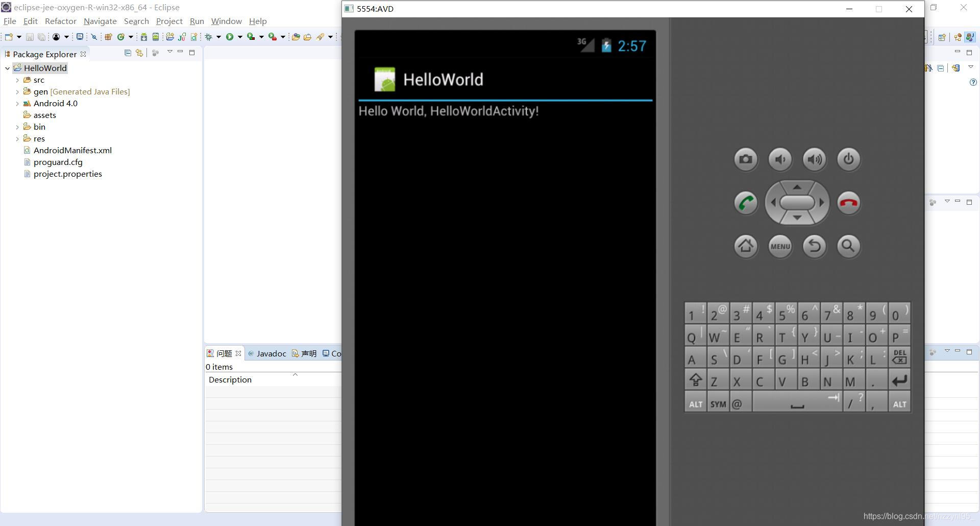The height and width of the screenshot is (526, 980).
Task: Click the green Run button icon
Action: (x=230, y=37)
